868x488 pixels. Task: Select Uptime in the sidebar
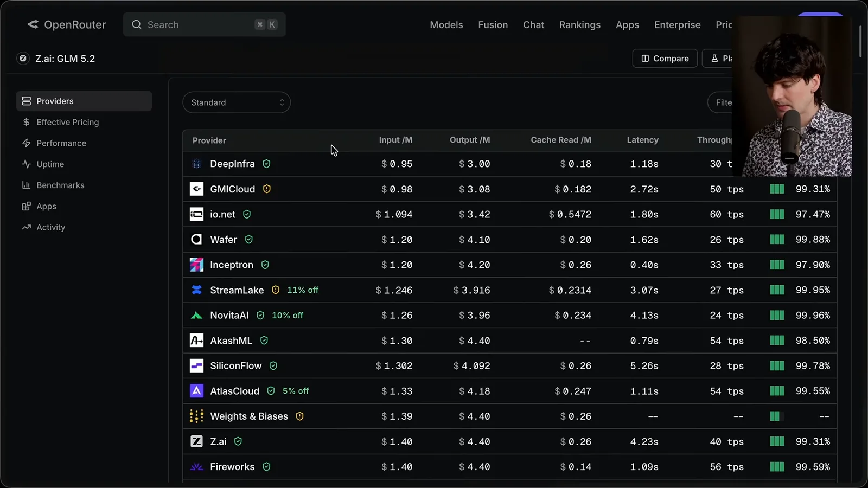click(x=84, y=164)
